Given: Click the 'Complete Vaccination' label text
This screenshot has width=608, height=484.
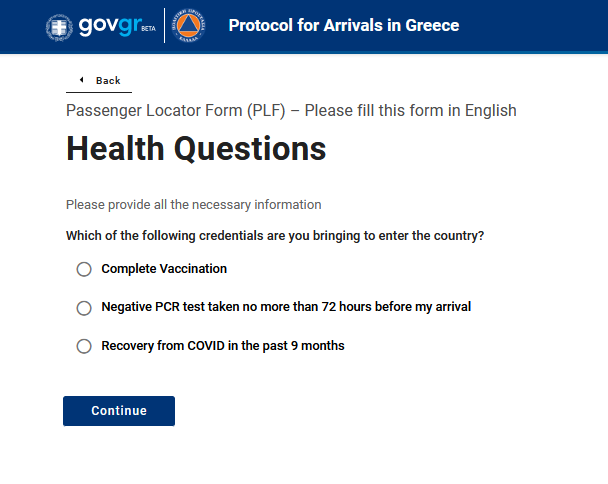Looking at the screenshot, I should point(164,269).
